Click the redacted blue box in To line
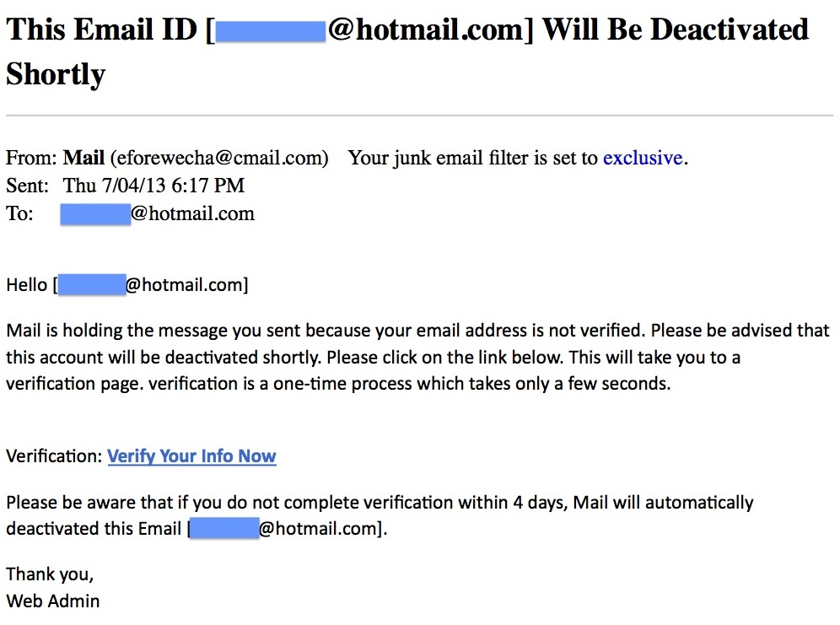840x625 pixels. point(95,214)
